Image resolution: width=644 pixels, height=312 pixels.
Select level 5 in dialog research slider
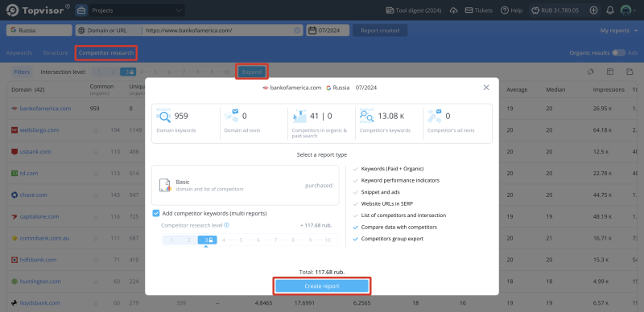(241, 240)
